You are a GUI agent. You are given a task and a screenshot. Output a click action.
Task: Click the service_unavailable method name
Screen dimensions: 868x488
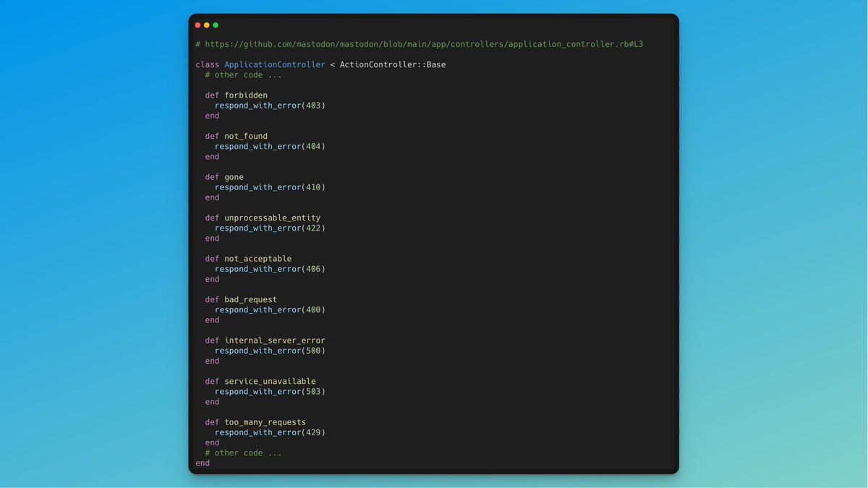tap(270, 381)
